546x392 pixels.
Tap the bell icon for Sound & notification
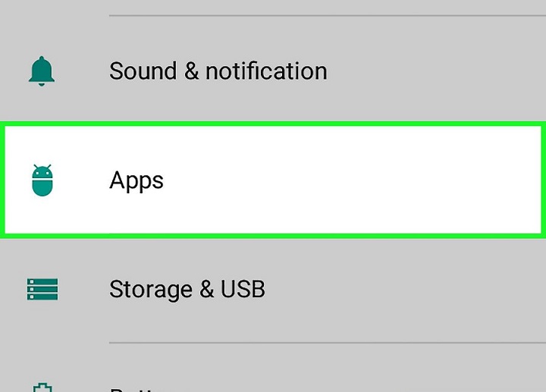tap(42, 71)
